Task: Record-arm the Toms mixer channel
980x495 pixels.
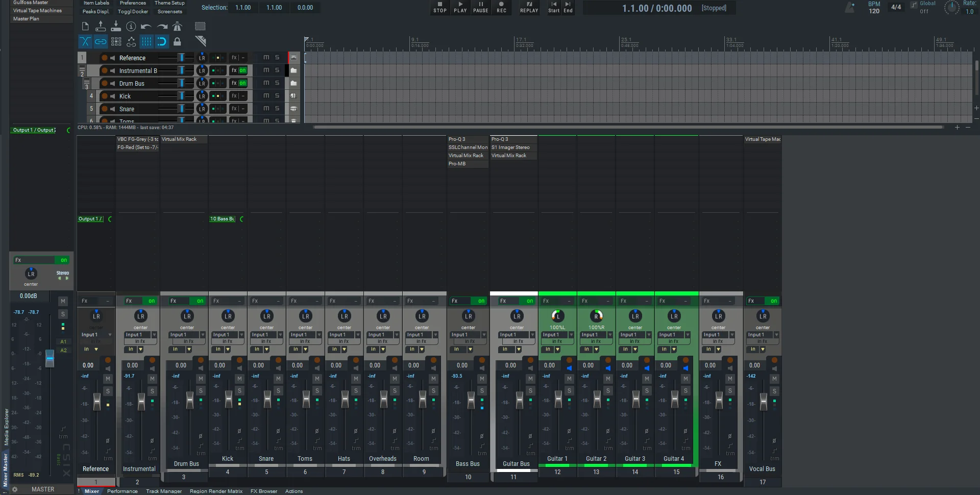Action: [317, 360]
